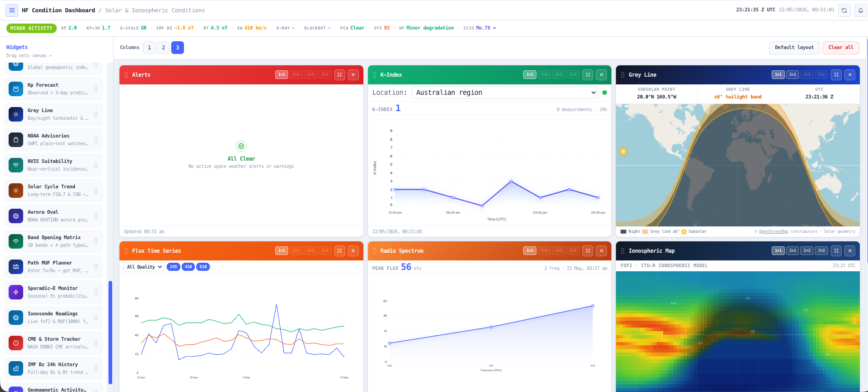
Task: Open the OpenStreetMap link
Action: coord(774,231)
